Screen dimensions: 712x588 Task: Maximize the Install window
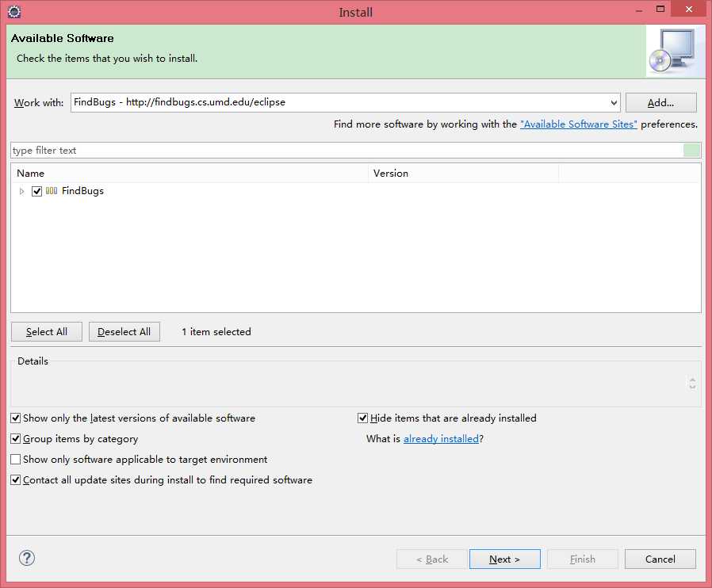[x=660, y=9]
